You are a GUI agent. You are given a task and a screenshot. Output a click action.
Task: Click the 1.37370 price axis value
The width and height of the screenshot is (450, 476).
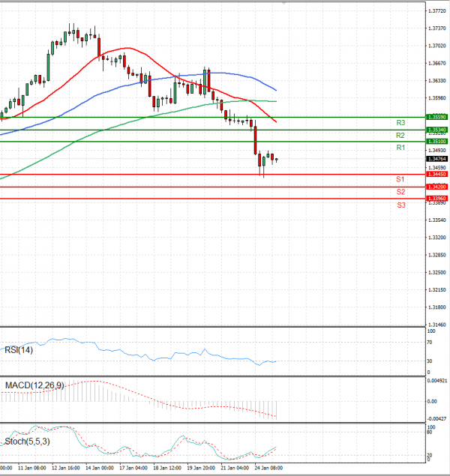pyautogui.click(x=437, y=28)
